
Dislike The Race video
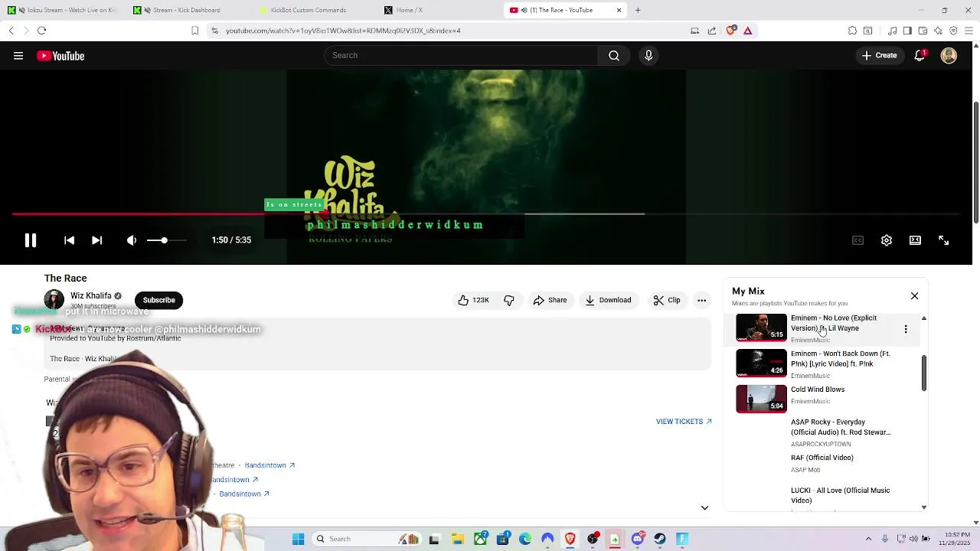click(x=509, y=300)
